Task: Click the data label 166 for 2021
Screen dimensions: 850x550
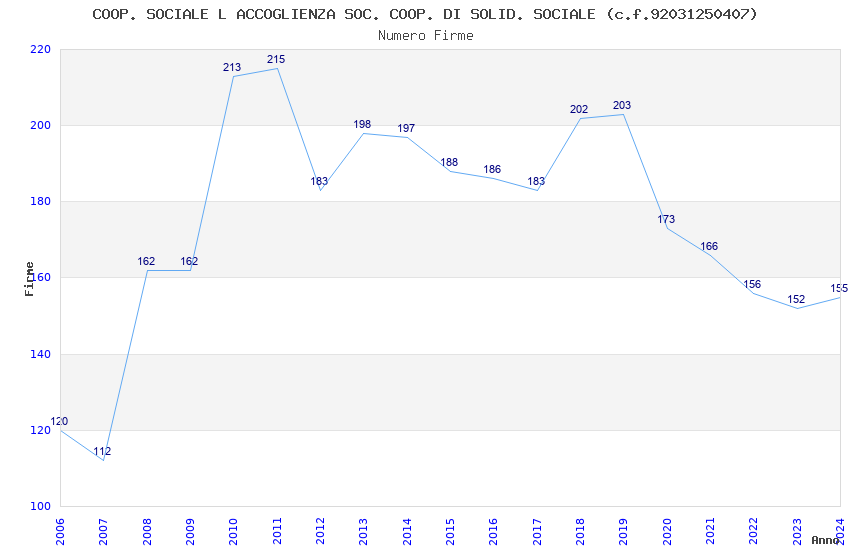Action: 709,247
